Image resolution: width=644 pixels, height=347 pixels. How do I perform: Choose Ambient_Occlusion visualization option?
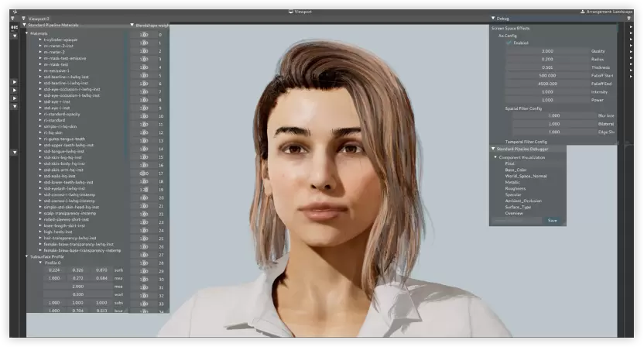coord(523,201)
